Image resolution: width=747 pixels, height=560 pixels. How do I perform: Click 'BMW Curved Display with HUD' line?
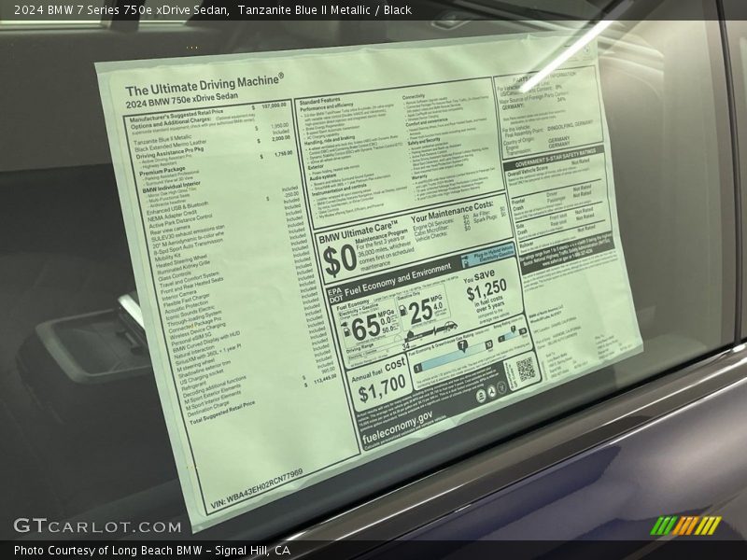click(205, 342)
